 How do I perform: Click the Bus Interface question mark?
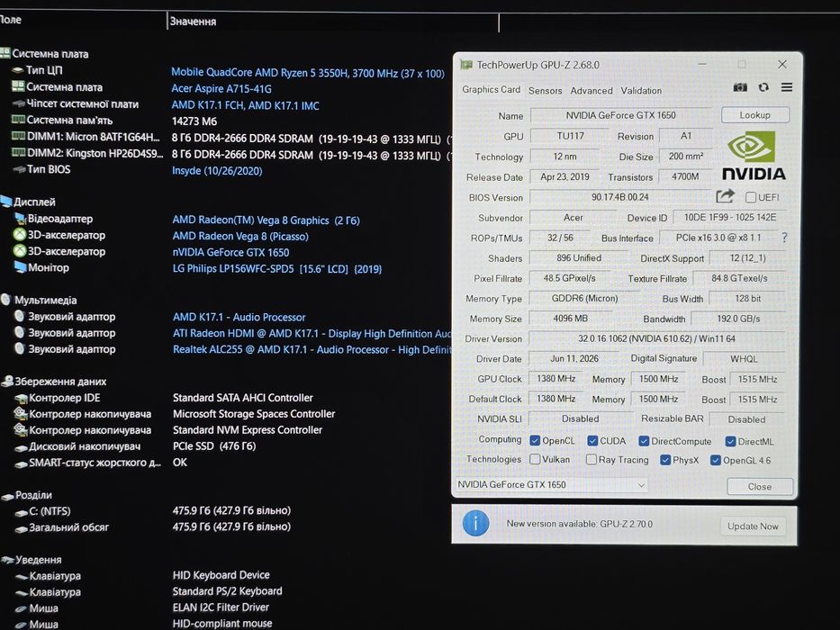tap(784, 238)
